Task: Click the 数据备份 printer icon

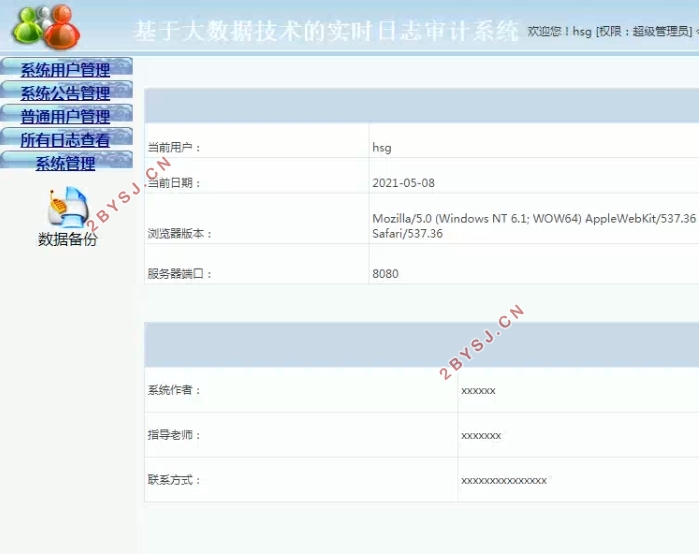Action: pyautogui.click(x=68, y=208)
